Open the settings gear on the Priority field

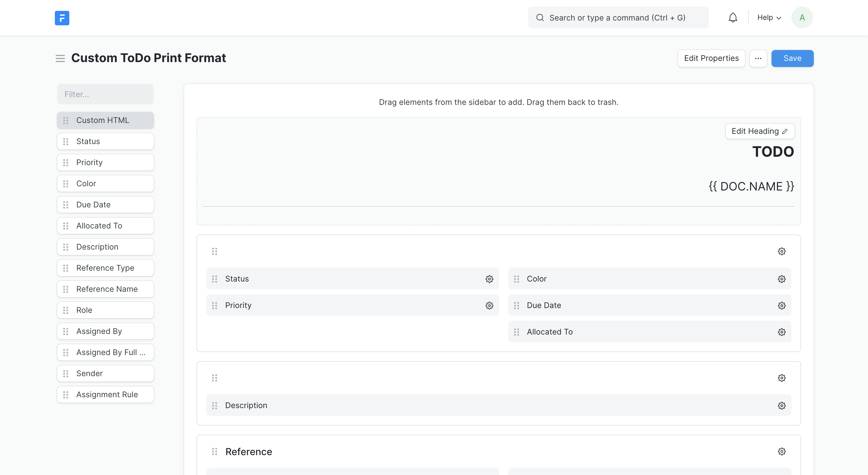coord(489,305)
